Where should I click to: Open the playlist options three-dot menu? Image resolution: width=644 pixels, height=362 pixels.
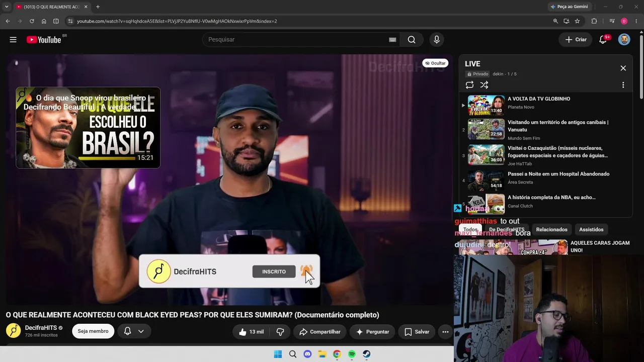pos(623,85)
